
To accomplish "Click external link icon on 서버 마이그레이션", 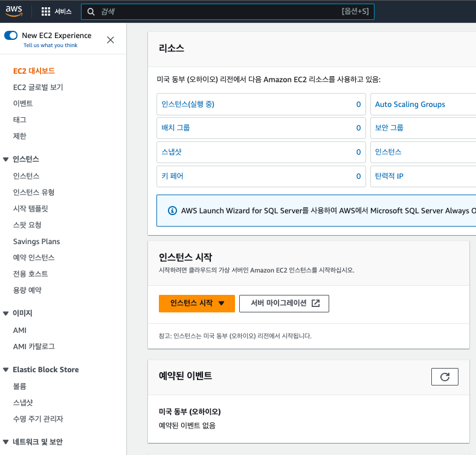I will pyautogui.click(x=316, y=303).
